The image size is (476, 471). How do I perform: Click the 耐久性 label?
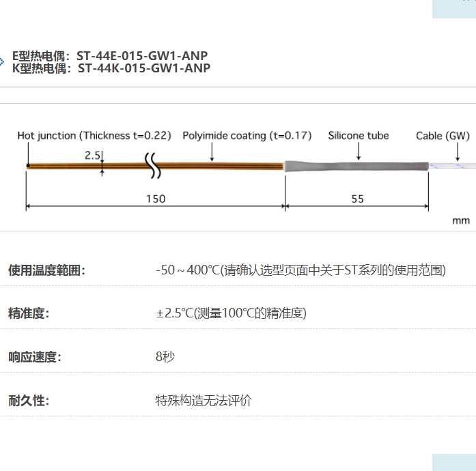(x=29, y=401)
